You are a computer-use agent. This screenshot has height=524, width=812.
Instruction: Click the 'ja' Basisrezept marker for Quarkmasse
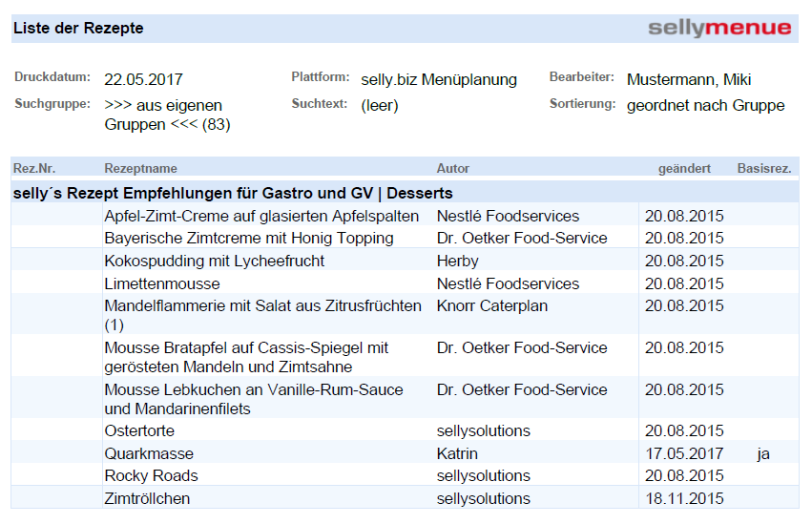(763, 453)
